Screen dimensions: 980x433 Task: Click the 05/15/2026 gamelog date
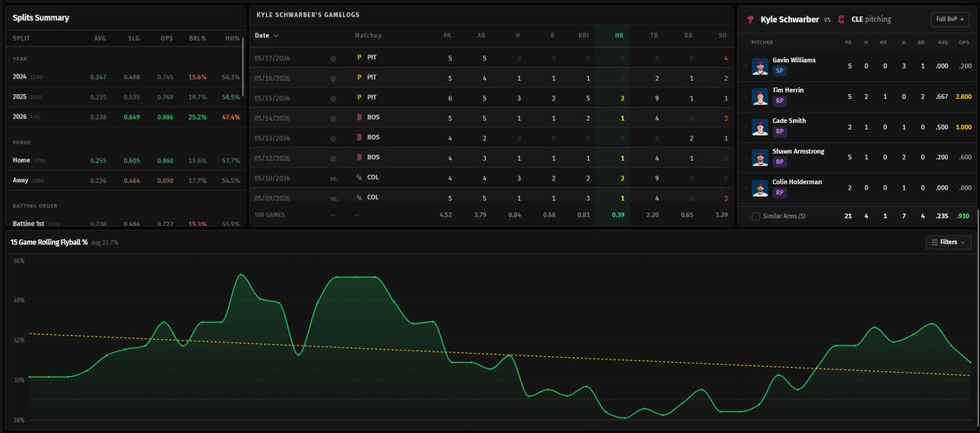click(x=270, y=97)
